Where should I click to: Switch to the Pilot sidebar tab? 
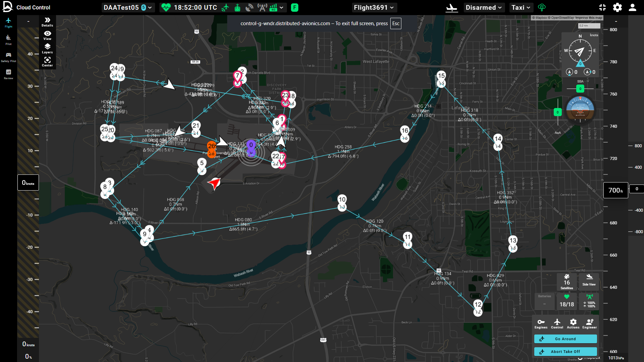pos(8,40)
